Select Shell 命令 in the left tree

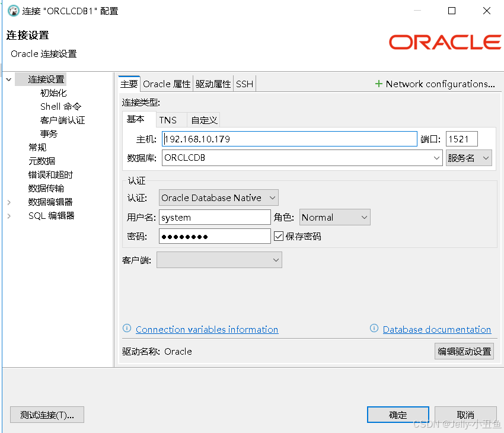[60, 107]
